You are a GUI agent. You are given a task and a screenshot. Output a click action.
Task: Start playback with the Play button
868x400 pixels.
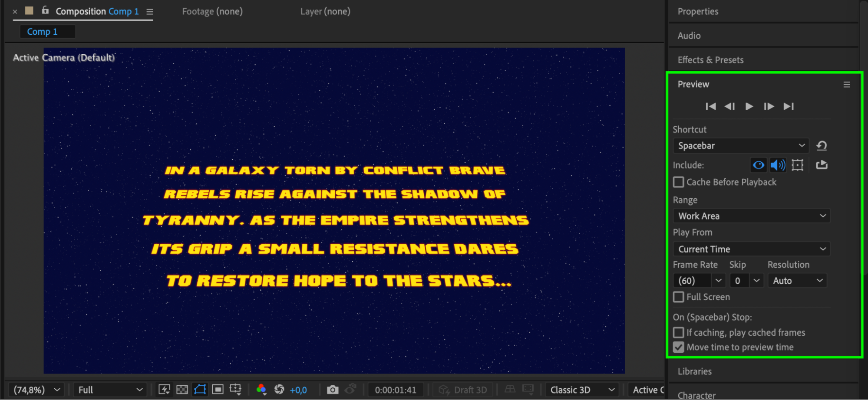(749, 106)
